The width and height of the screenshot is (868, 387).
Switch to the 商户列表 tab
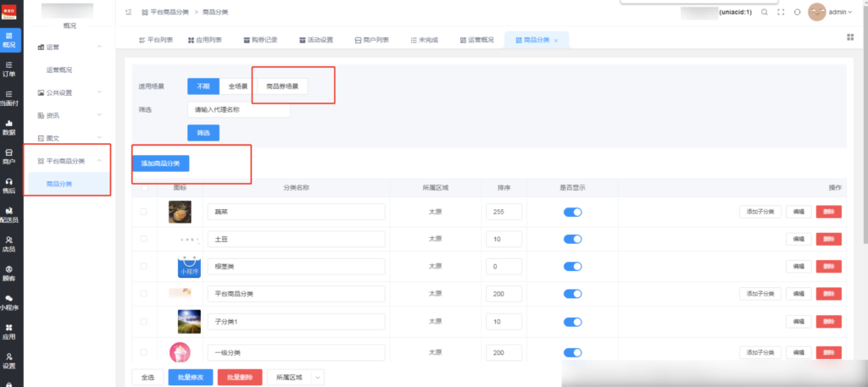pos(371,40)
